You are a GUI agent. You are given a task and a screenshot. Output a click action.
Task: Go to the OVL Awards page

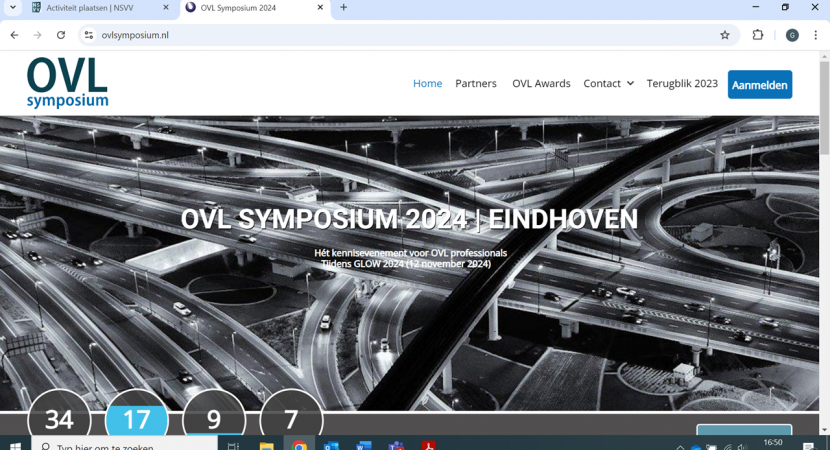click(541, 84)
